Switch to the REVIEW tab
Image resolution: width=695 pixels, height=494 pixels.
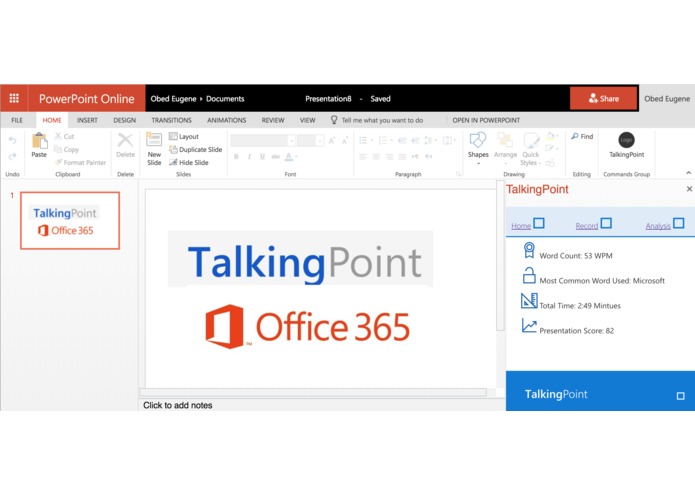click(x=273, y=120)
